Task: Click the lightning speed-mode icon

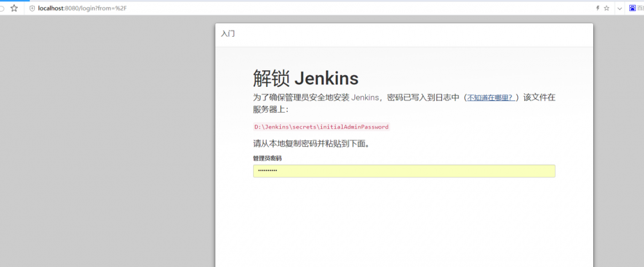Action: 598,8
